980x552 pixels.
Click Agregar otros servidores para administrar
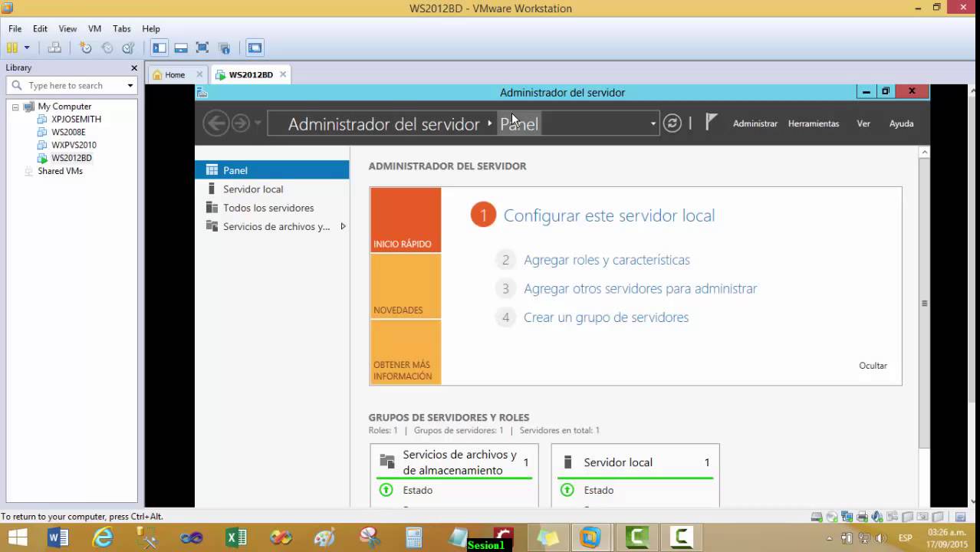click(x=640, y=288)
